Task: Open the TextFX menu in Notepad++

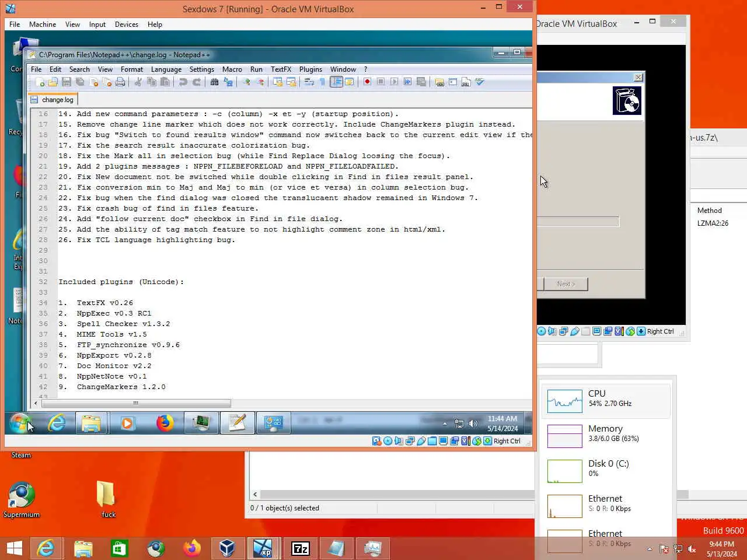Action: coord(281,69)
